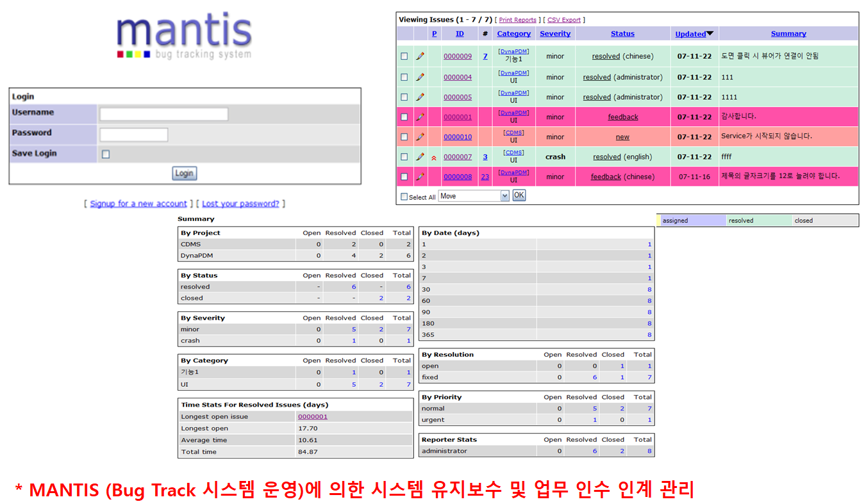Click the note count 7 for issue 0000009
The height and width of the screenshot is (504, 866).
pos(485,56)
